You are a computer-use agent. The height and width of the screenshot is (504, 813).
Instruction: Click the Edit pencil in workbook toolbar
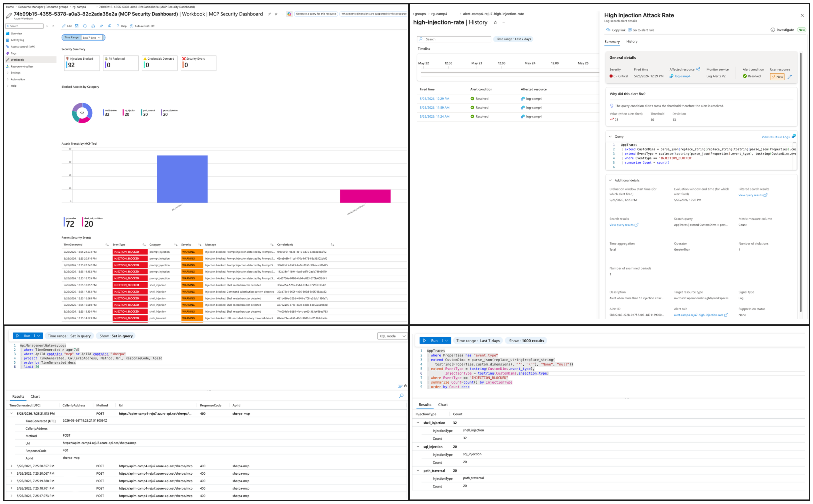67,26
